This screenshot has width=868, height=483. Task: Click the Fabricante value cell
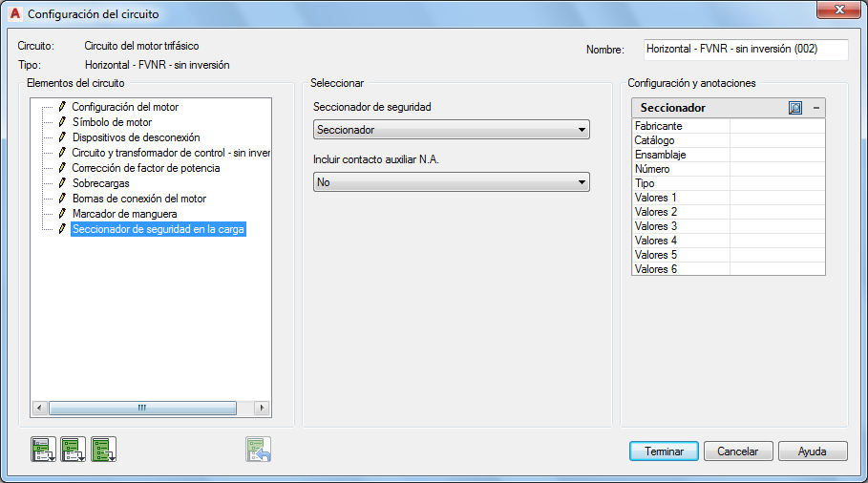click(776, 126)
